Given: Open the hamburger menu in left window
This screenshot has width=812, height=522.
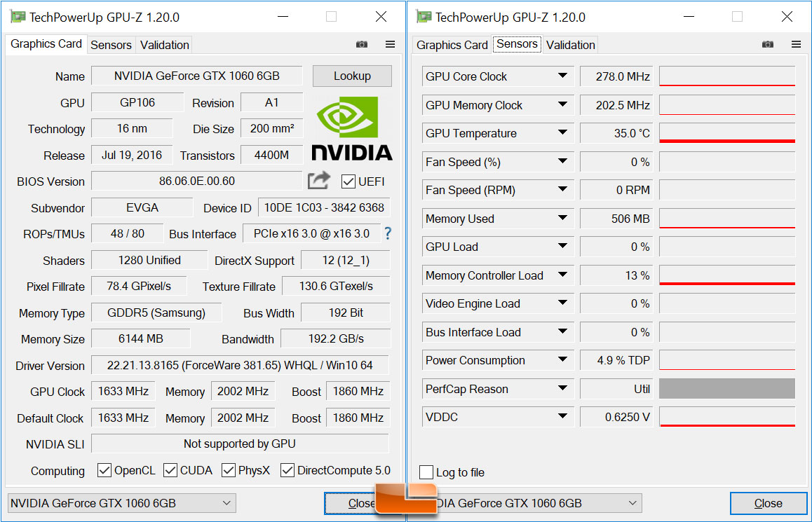Looking at the screenshot, I should pyautogui.click(x=390, y=44).
